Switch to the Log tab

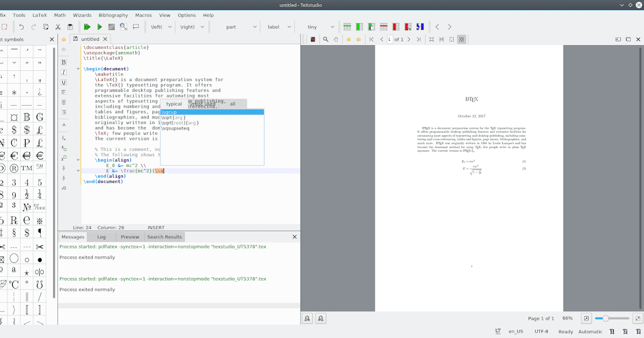[x=101, y=237]
